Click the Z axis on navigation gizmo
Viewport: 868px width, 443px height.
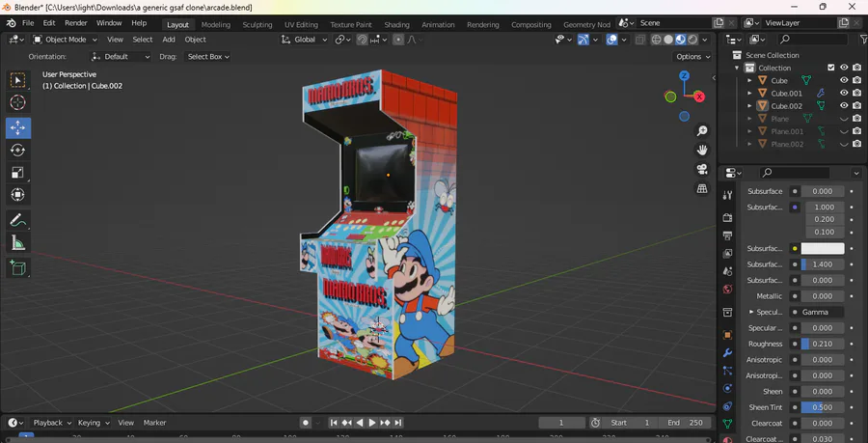(x=685, y=76)
